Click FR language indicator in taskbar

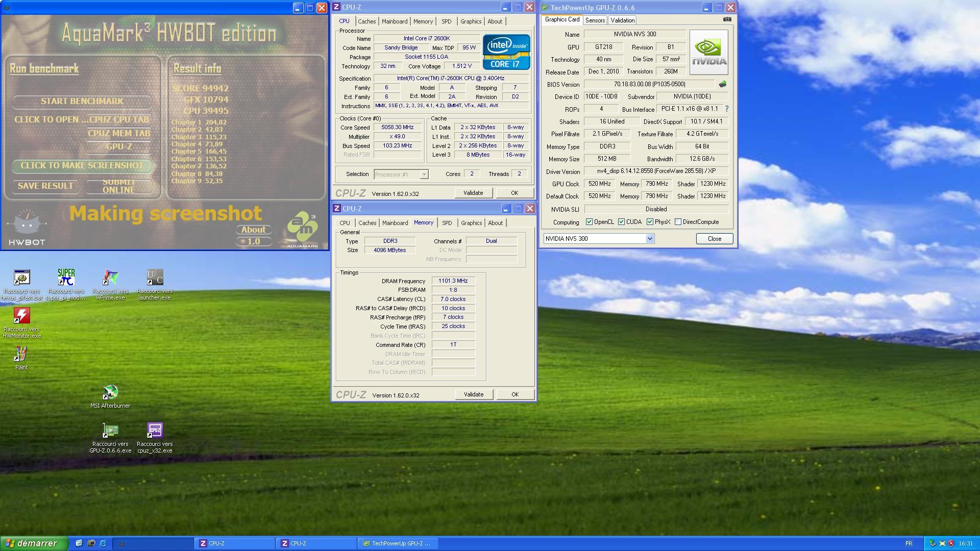click(909, 543)
